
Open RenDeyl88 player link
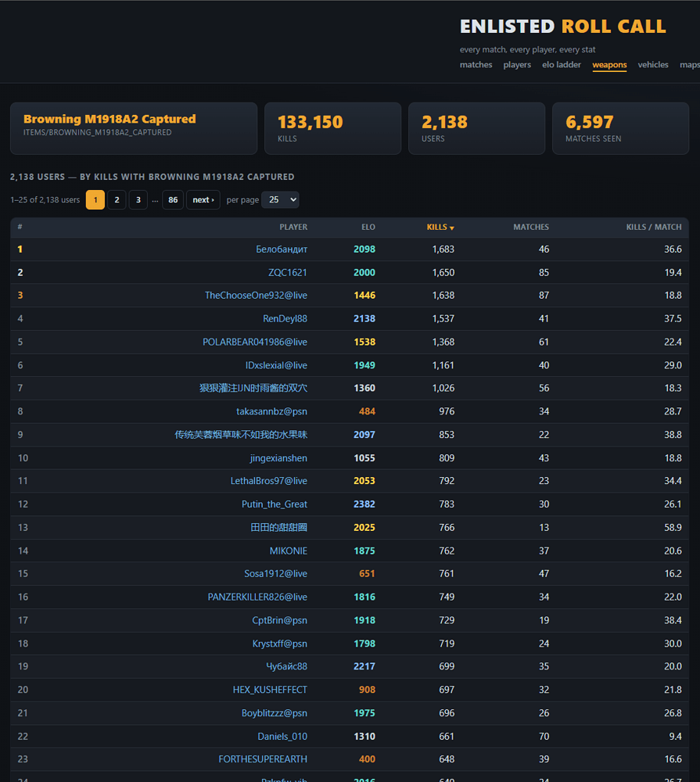pos(285,319)
